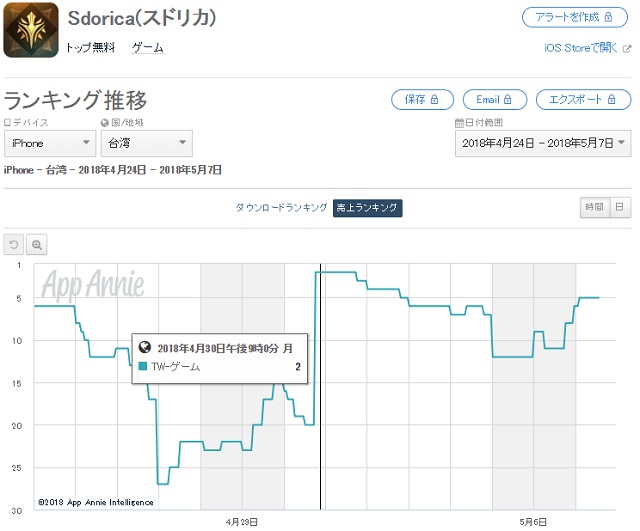Open the iPhone device dropdown
The height and width of the screenshot is (531, 640).
(50, 143)
